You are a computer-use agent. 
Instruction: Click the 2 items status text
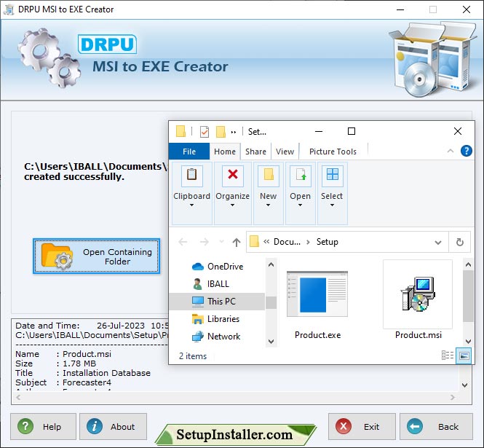click(x=193, y=356)
